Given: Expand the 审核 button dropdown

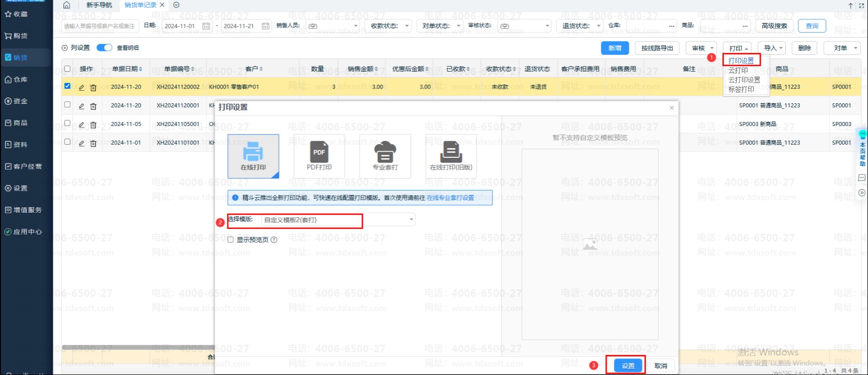Looking at the screenshot, I should pyautogui.click(x=703, y=48).
